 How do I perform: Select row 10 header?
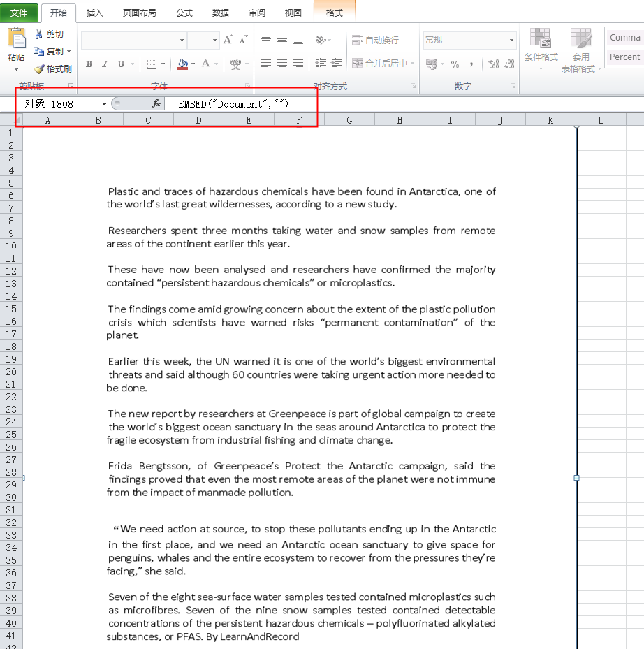click(11, 246)
